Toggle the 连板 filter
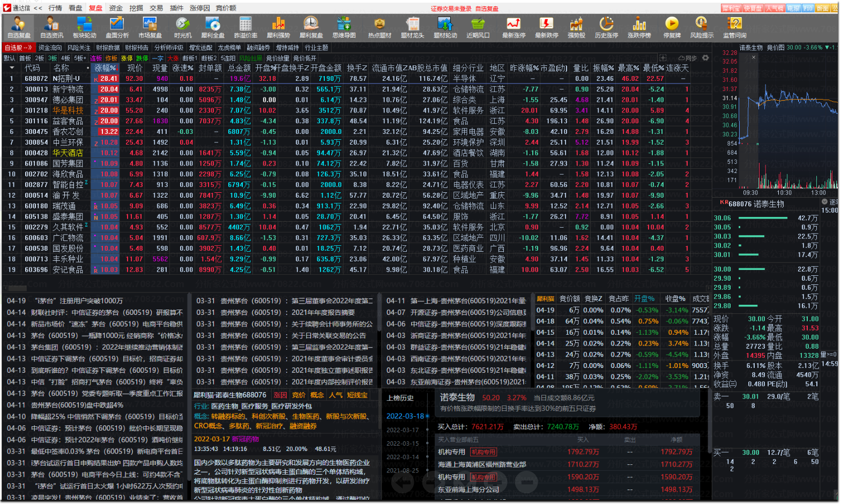Image resolution: width=841 pixels, height=504 pixels. [x=96, y=58]
